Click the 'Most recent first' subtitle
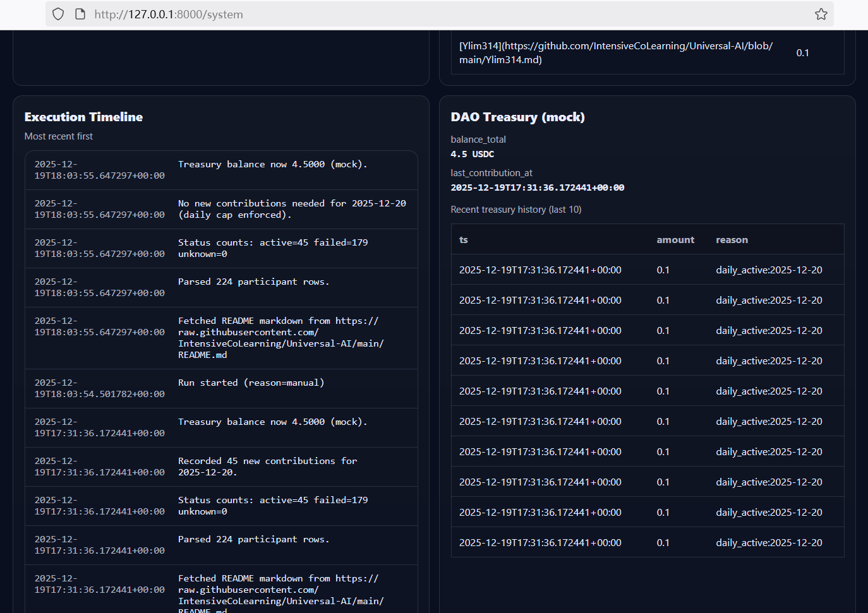 (x=58, y=136)
